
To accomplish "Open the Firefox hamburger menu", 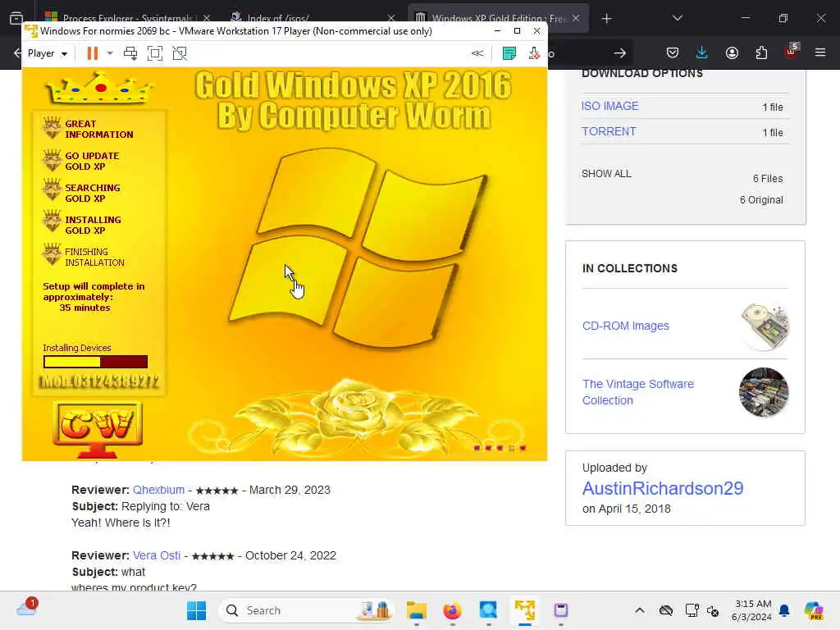I will click(820, 52).
